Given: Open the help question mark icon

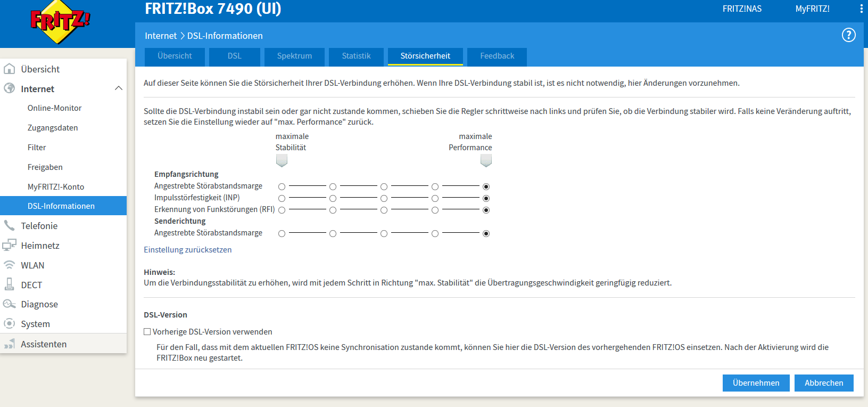Looking at the screenshot, I should coord(849,35).
